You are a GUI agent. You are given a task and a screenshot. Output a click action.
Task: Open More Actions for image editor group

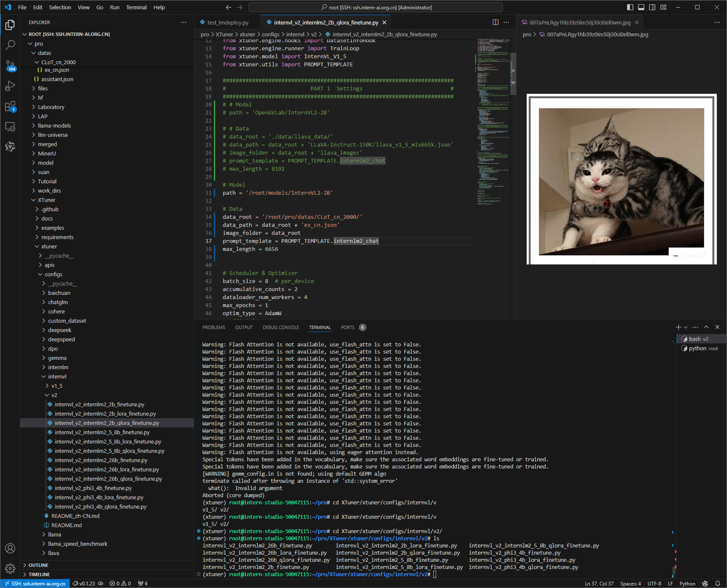coord(717,22)
